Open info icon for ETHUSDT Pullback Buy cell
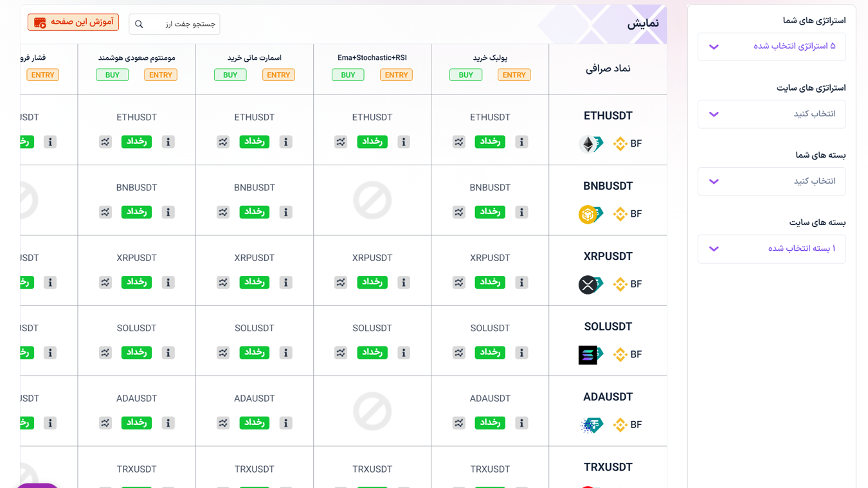The image size is (868, 488). tap(521, 142)
